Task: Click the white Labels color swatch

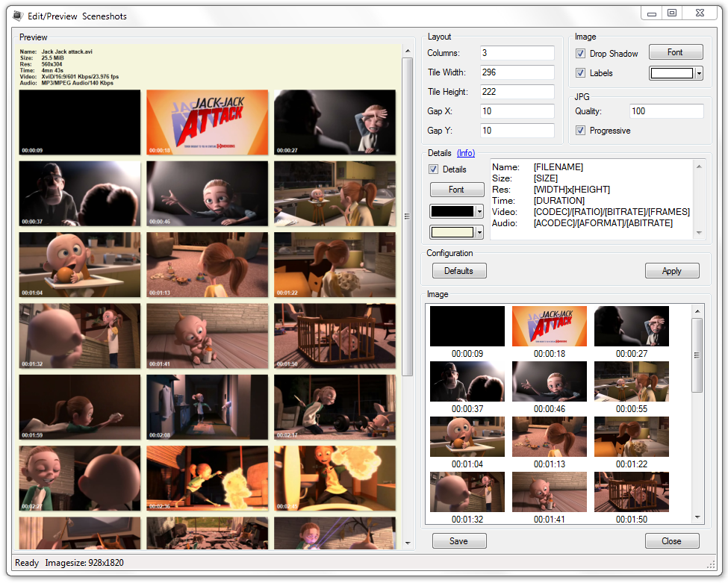Action: pos(672,73)
